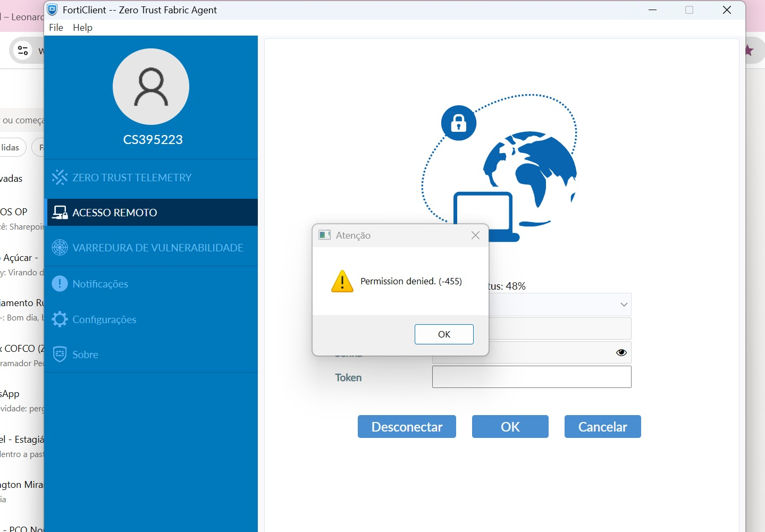This screenshot has height=532, width=765.
Task: Click the Notificações exclamation icon
Action: [x=60, y=283]
